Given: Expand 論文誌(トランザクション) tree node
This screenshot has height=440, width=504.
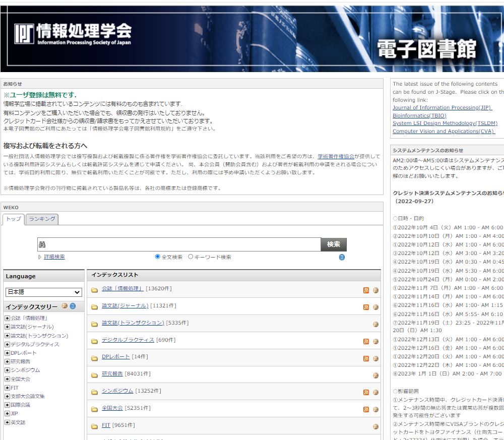Looking at the screenshot, I should tap(7, 336).
